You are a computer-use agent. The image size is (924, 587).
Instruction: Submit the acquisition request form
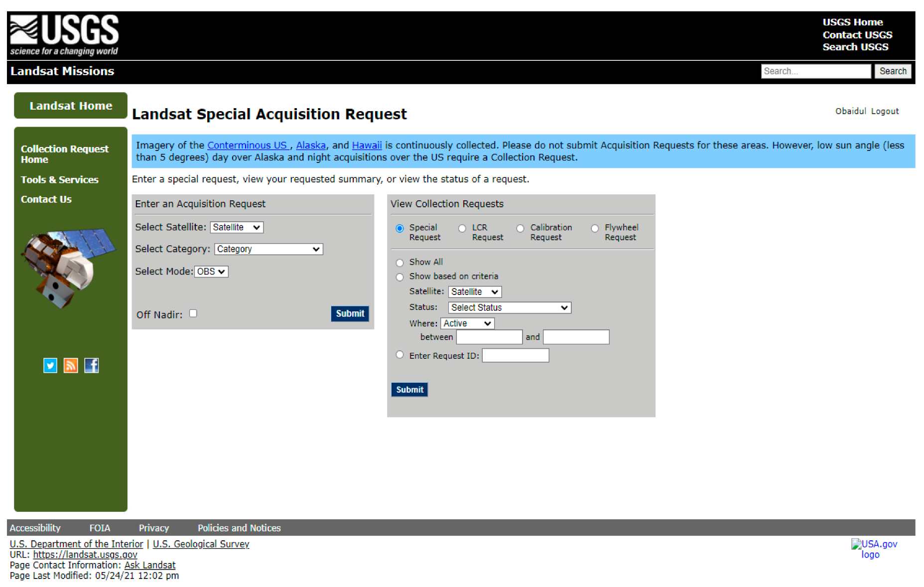350,313
